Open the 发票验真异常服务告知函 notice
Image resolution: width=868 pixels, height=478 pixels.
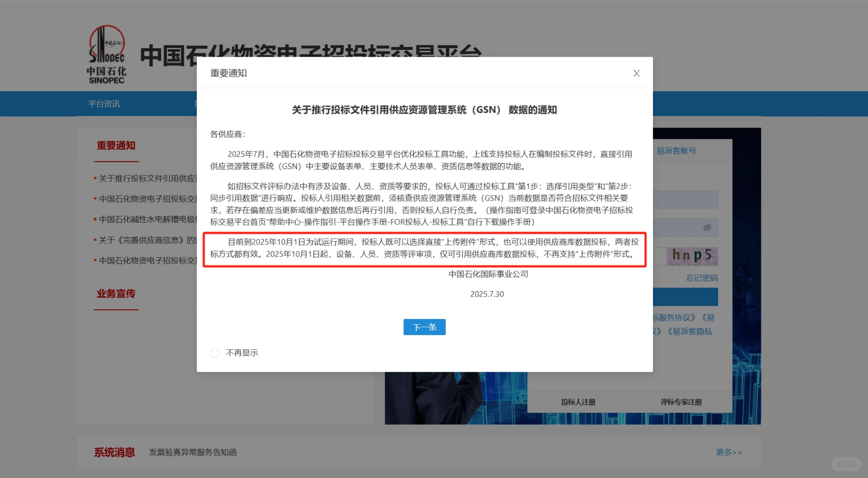(193, 452)
